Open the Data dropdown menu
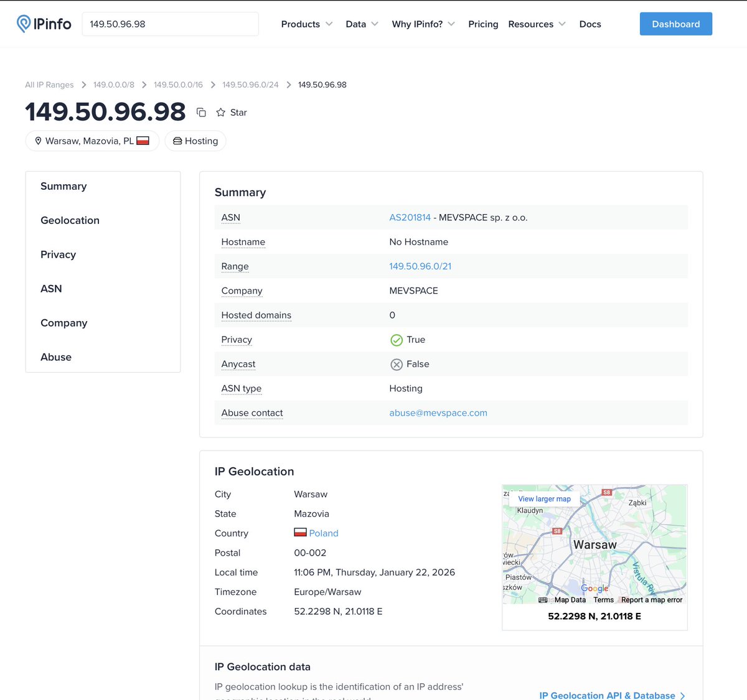This screenshot has width=747, height=700. tap(362, 24)
